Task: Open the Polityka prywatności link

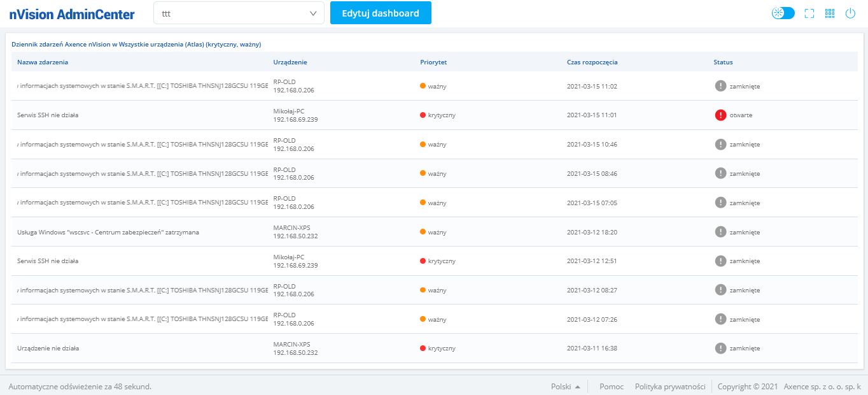Action: [x=670, y=387]
